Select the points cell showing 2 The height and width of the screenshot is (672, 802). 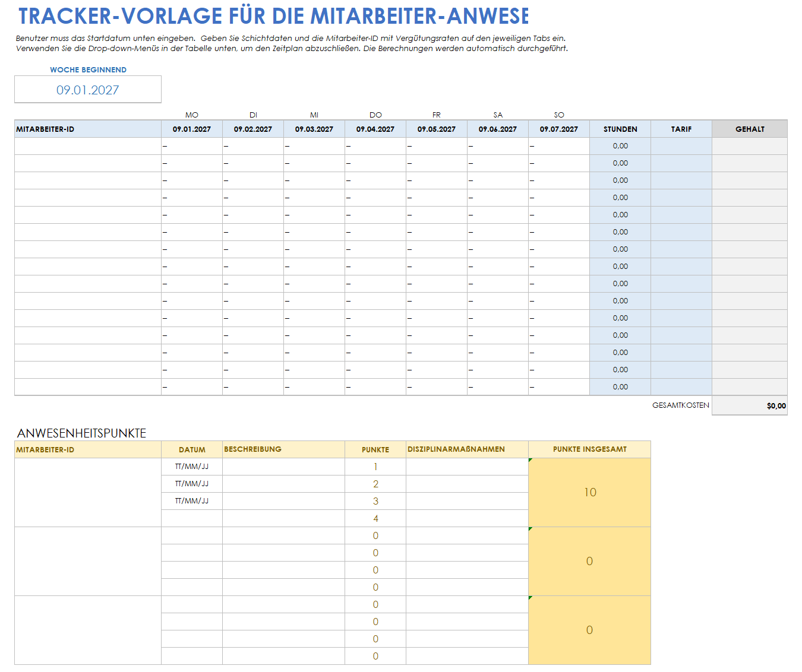pyautogui.click(x=375, y=484)
